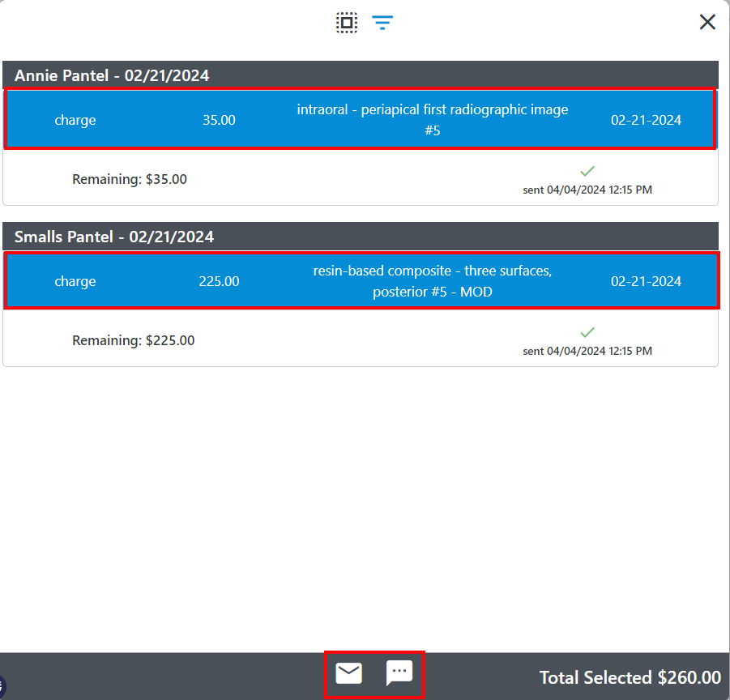The image size is (730, 700).
Task: Click green checkmark under Smalls Pantel charge
Action: pyautogui.click(x=587, y=332)
